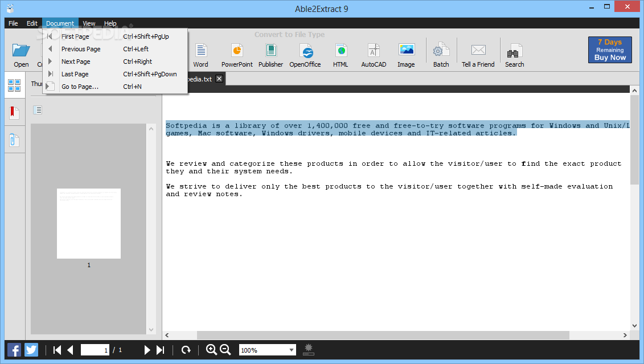Go to previous page in bottom bar

pyautogui.click(x=70, y=350)
